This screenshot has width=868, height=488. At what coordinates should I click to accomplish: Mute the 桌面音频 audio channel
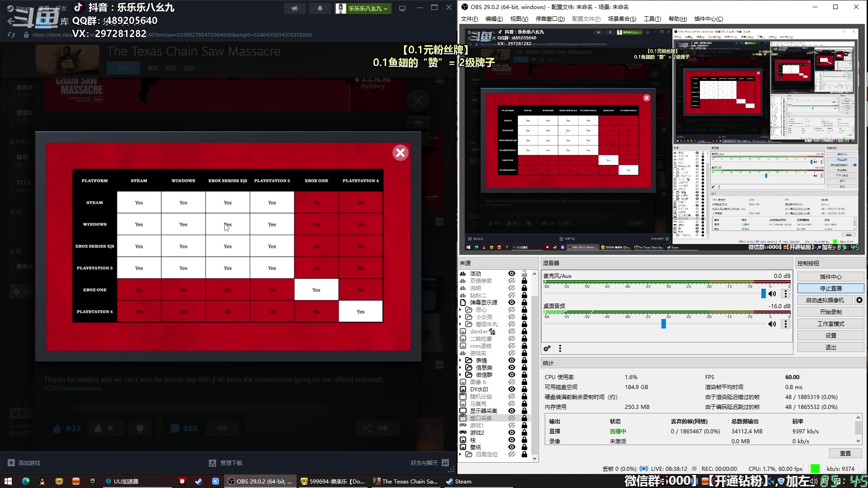pyautogui.click(x=772, y=324)
